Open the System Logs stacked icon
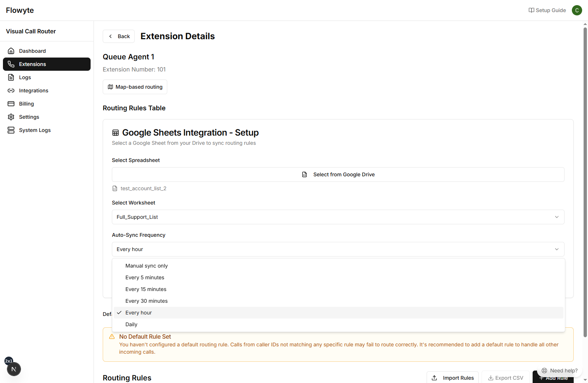Viewport: 588px width, 383px height. (11, 130)
